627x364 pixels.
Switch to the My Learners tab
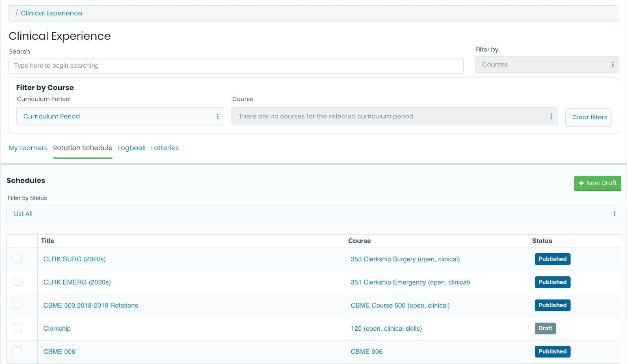click(28, 148)
